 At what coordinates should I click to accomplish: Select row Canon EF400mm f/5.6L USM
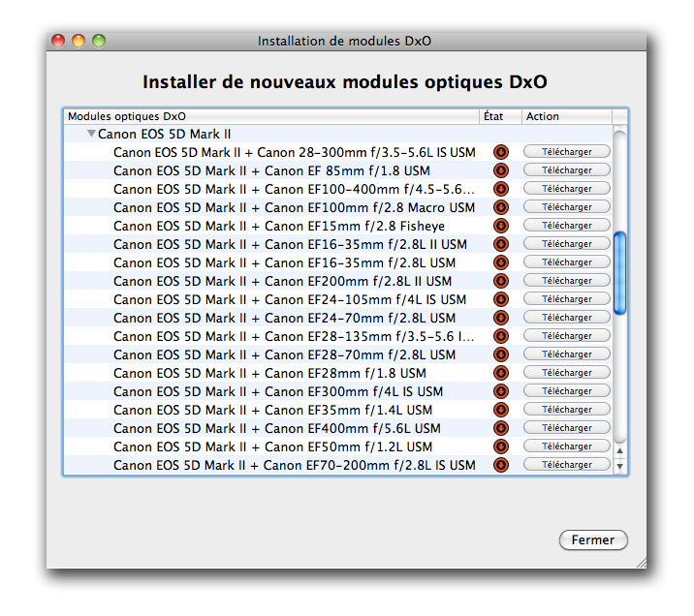tap(338, 428)
